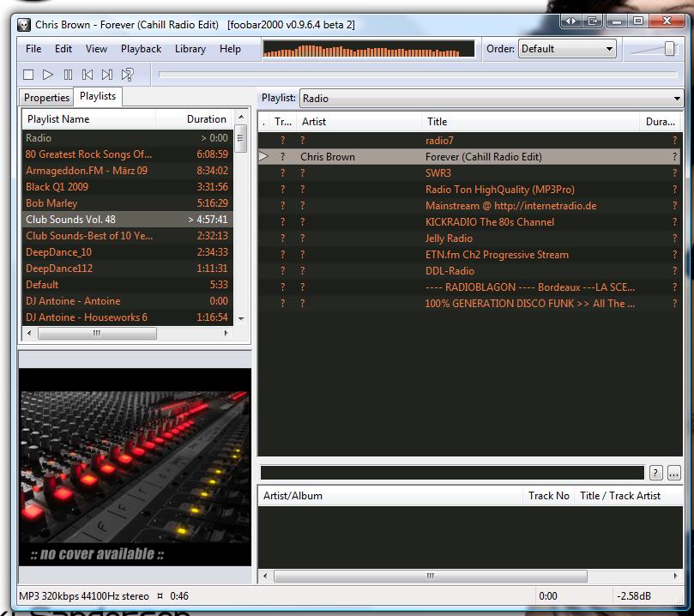
Task: Click the search input field above Artist/Album
Action: (x=452, y=473)
